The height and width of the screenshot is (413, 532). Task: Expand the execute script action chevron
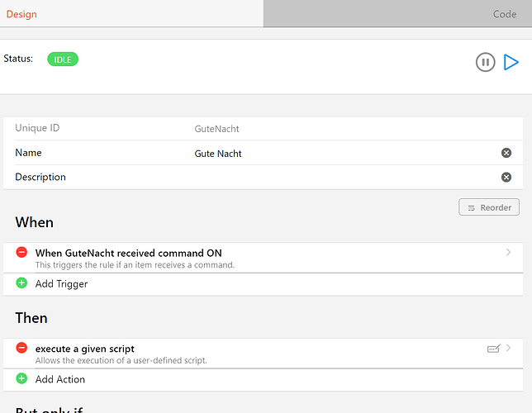[509, 349]
